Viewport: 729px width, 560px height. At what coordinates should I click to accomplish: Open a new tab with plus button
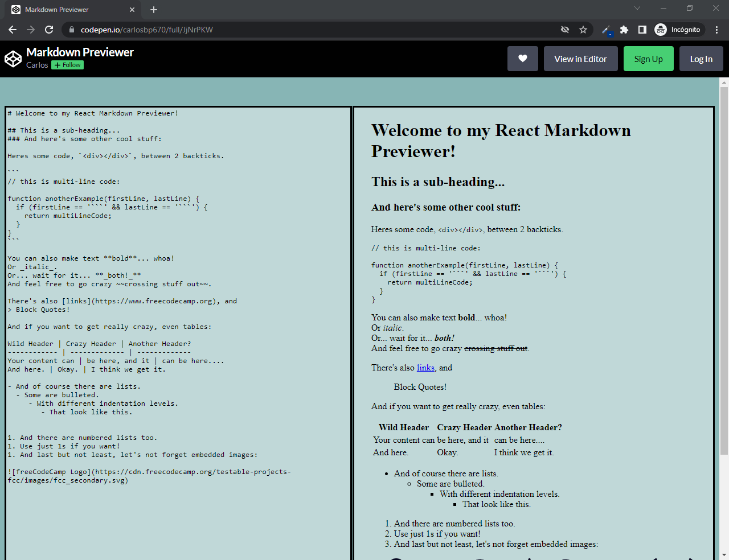[x=154, y=10]
